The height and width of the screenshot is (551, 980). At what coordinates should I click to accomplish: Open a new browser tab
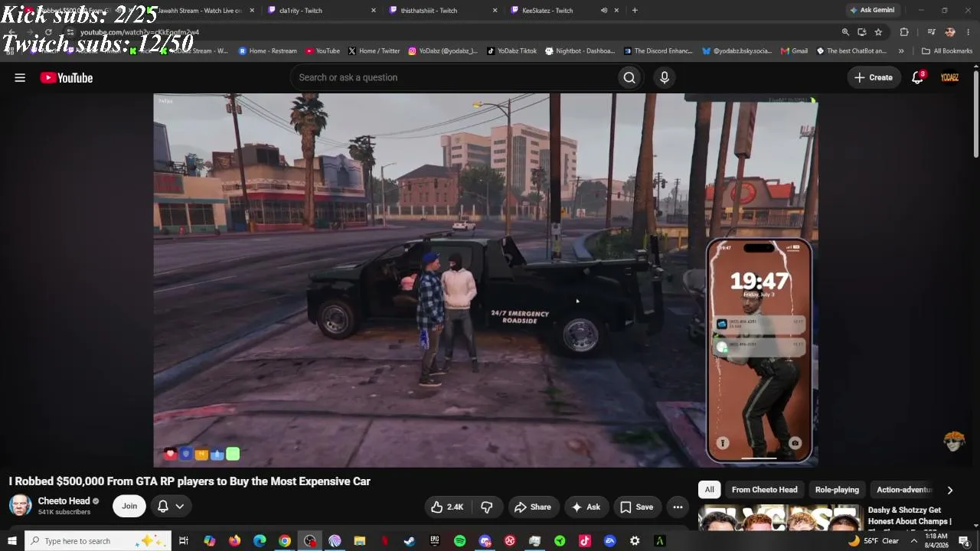[635, 11]
